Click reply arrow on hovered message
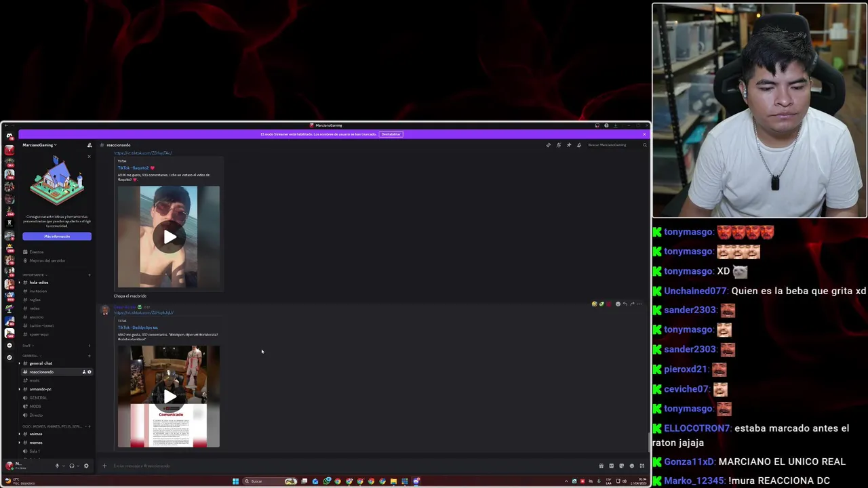 [625, 304]
